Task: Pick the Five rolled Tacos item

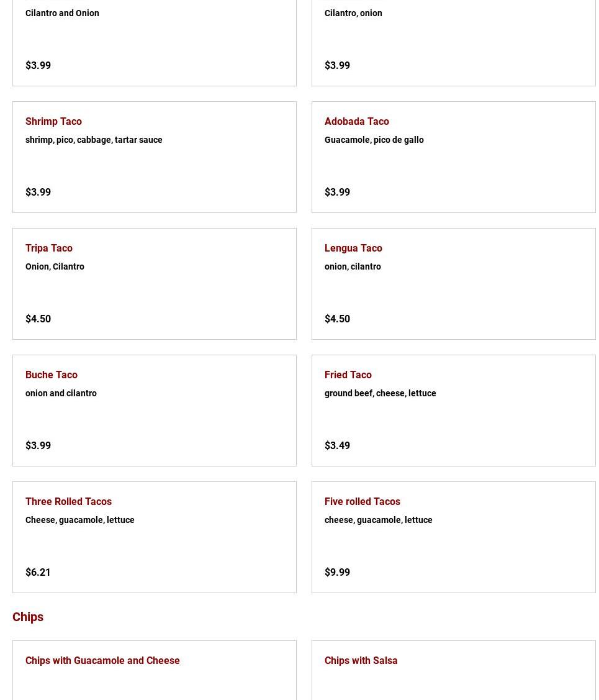Action: (x=362, y=501)
